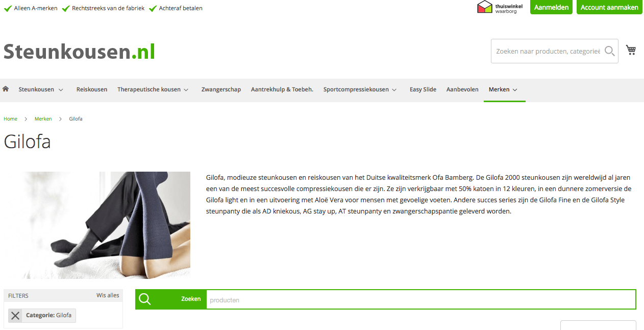Click the Steunkousen.nl site logo
This screenshot has width=644, height=330.
(x=79, y=52)
